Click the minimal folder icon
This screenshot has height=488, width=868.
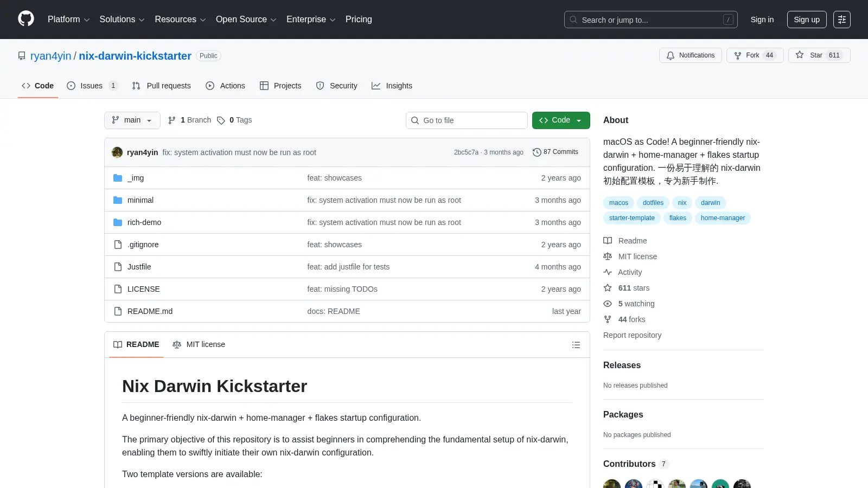click(x=118, y=200)
